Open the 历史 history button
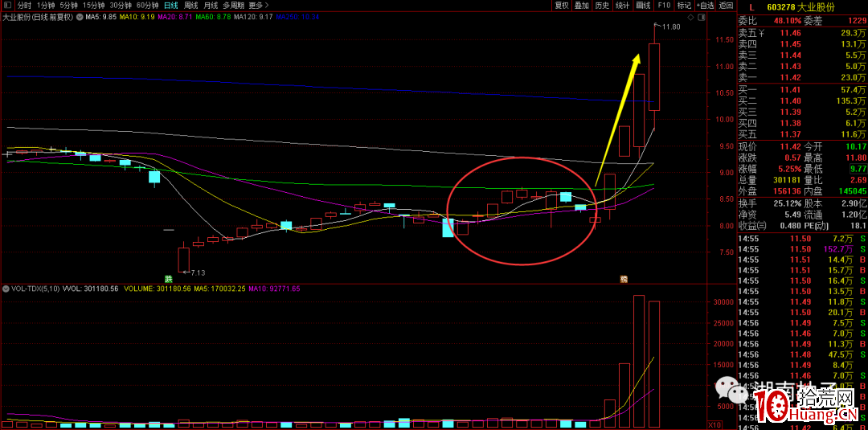 [x=602, y=6]
